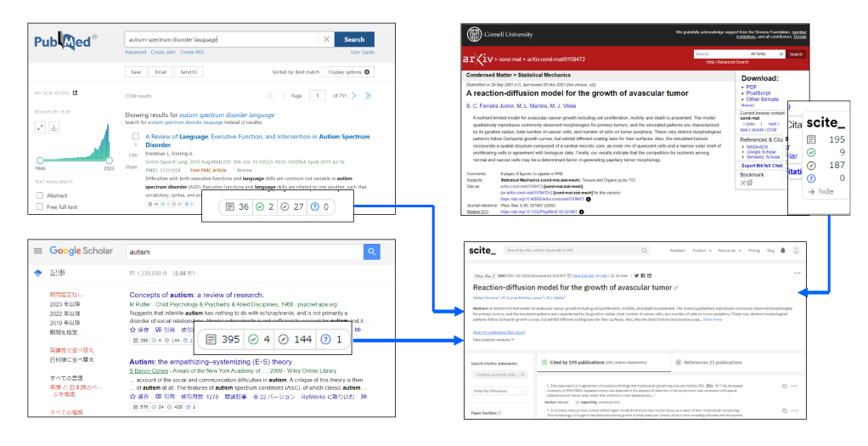Open the Google Scholar hamburger menu
This screenshot has height=446, width=868.
click(x=37, y=251)
